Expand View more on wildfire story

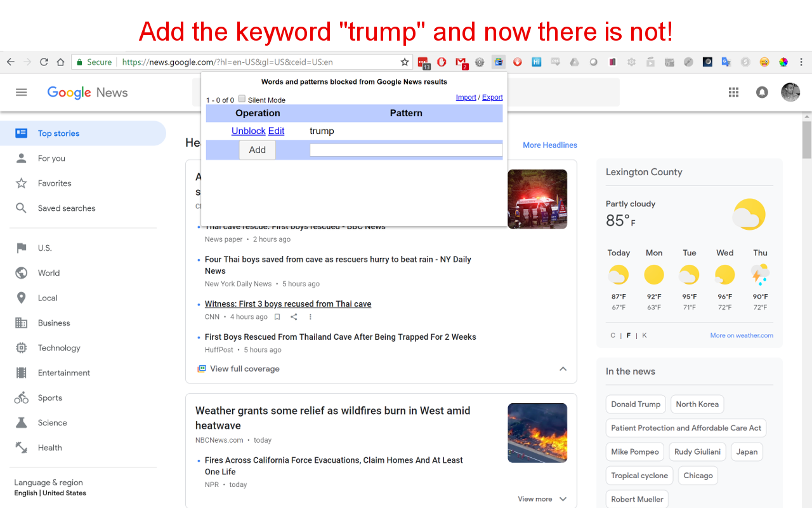[x=542, y=499]
